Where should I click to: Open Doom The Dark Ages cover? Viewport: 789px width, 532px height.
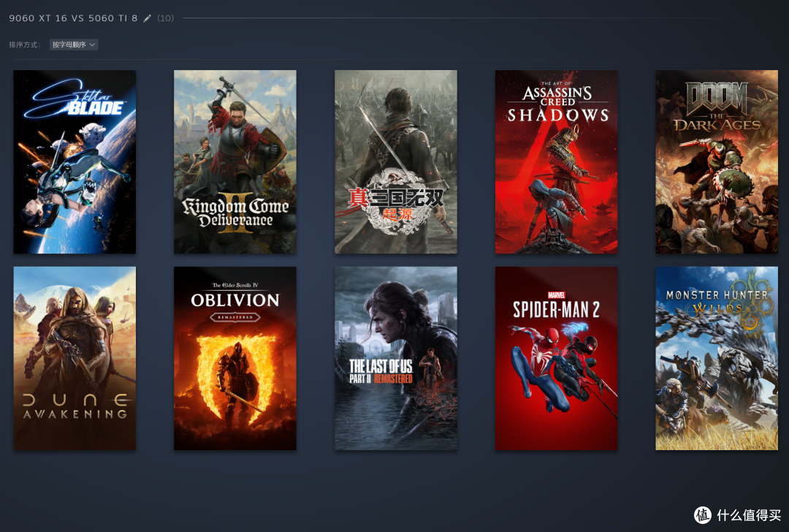(717, 161)
